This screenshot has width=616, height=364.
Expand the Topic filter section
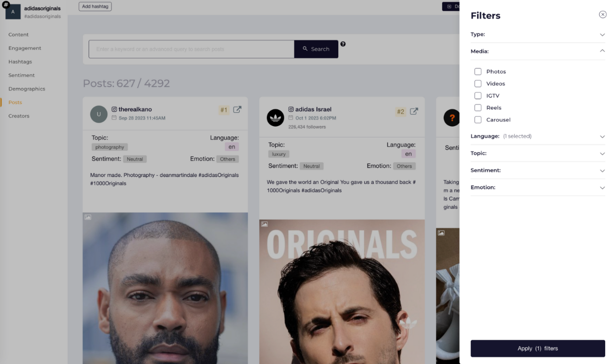click(538, 153)
